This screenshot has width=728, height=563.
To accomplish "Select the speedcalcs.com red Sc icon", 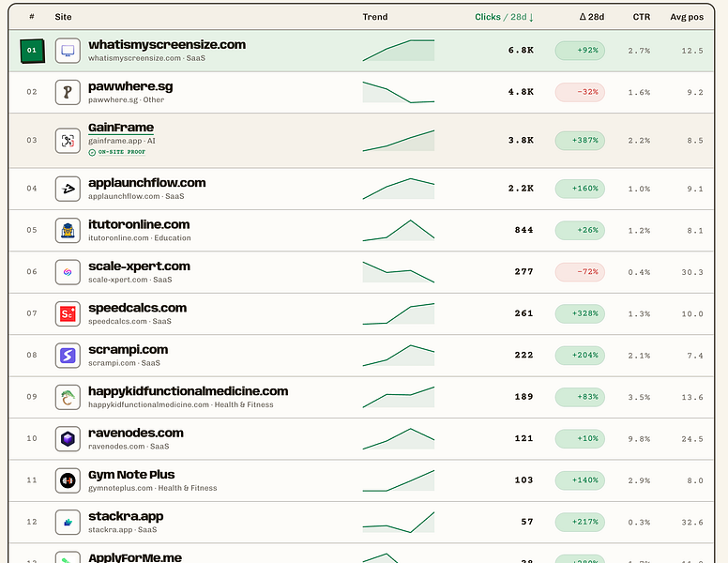I will [68, 313].
